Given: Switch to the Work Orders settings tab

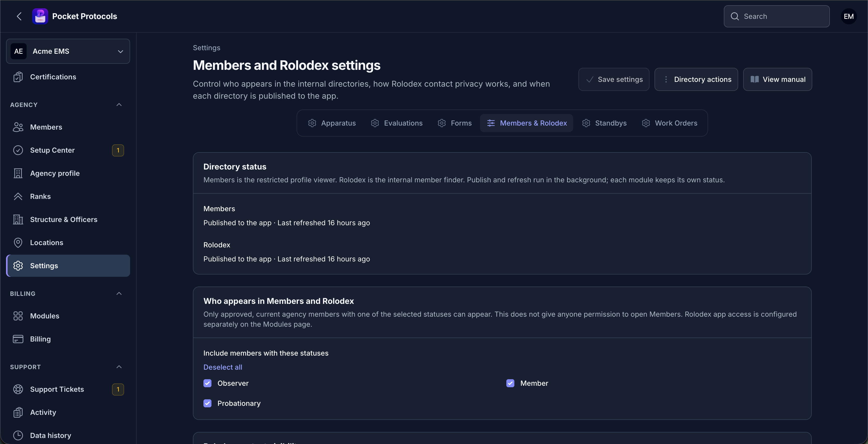Looking at the screenshot, I should [670, 123].
